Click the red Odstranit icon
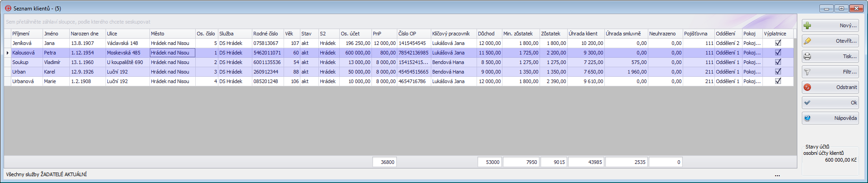Screen dimensions: 868x183 click(x=807, y=88)
